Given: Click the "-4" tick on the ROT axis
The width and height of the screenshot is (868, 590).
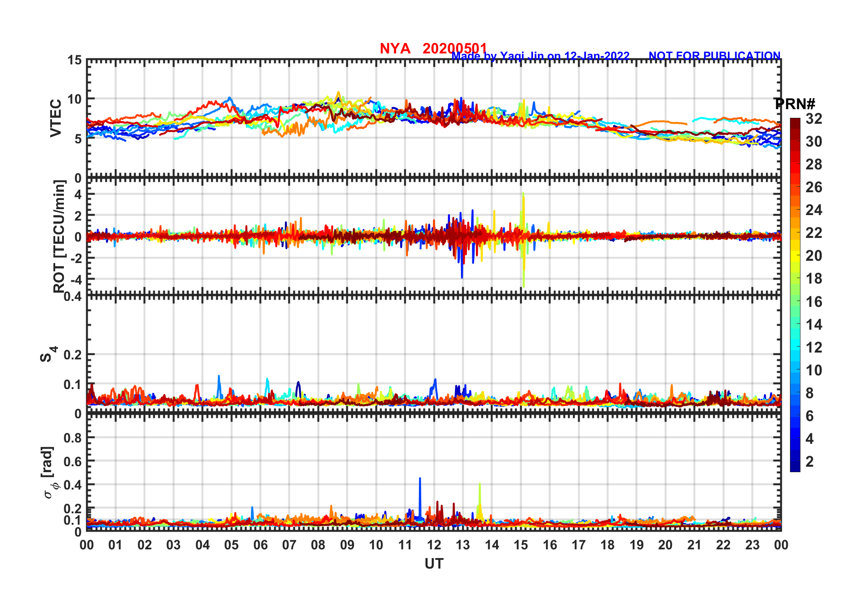Looking at the screenshot, I should click(x=77, y=279).
